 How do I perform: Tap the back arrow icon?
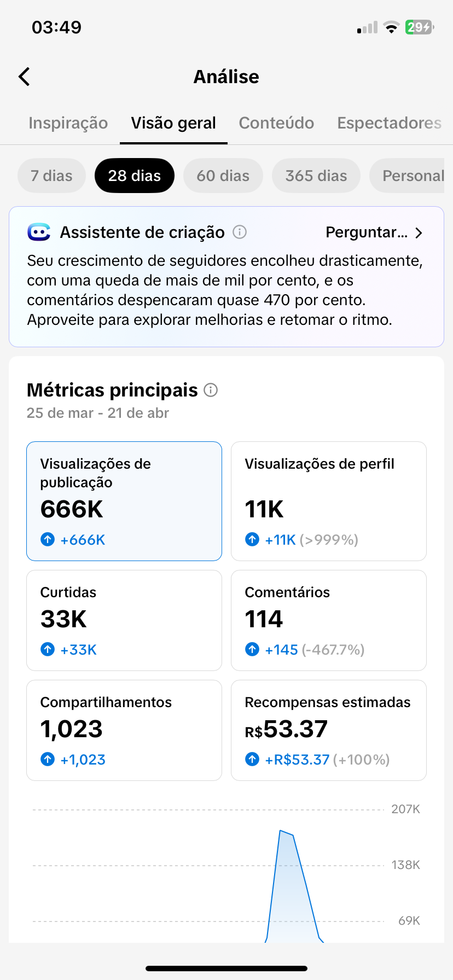[x=25, y=77]
